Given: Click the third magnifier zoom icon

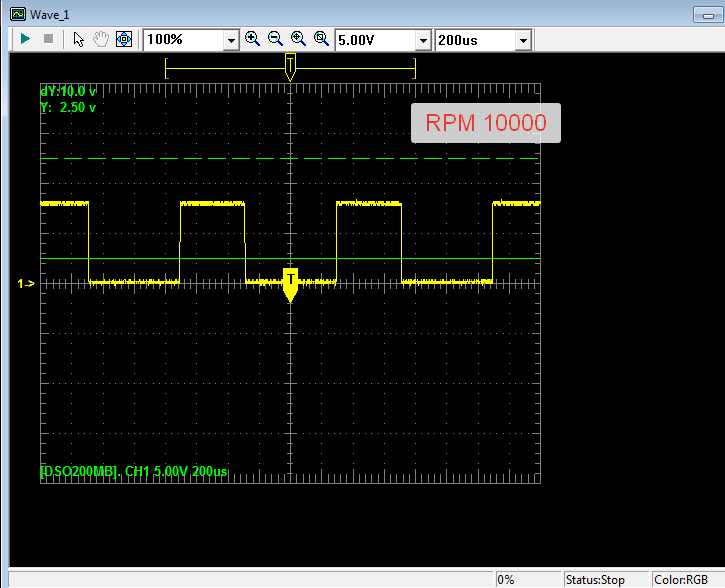Looking at the screenshot, I should point(298,39).
